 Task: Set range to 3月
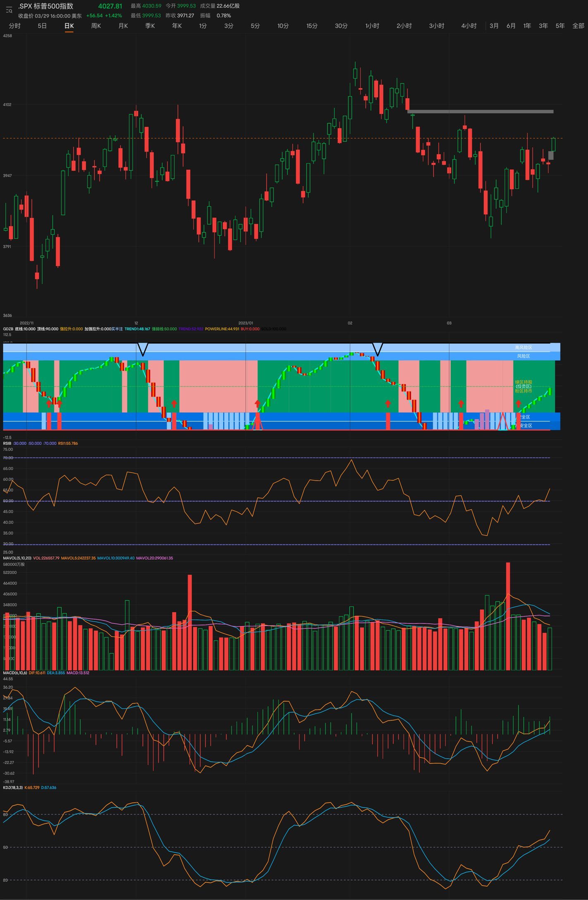click(494, 26)
